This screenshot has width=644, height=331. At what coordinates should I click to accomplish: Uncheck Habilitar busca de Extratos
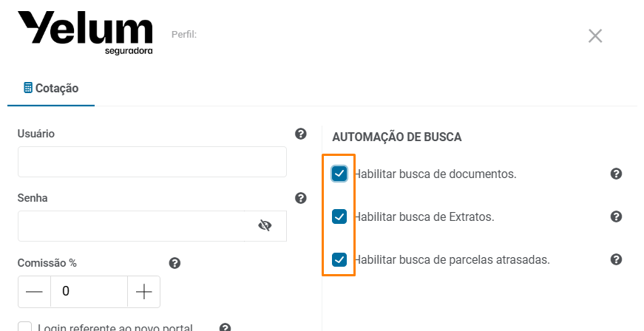click(x=339, y=216)
